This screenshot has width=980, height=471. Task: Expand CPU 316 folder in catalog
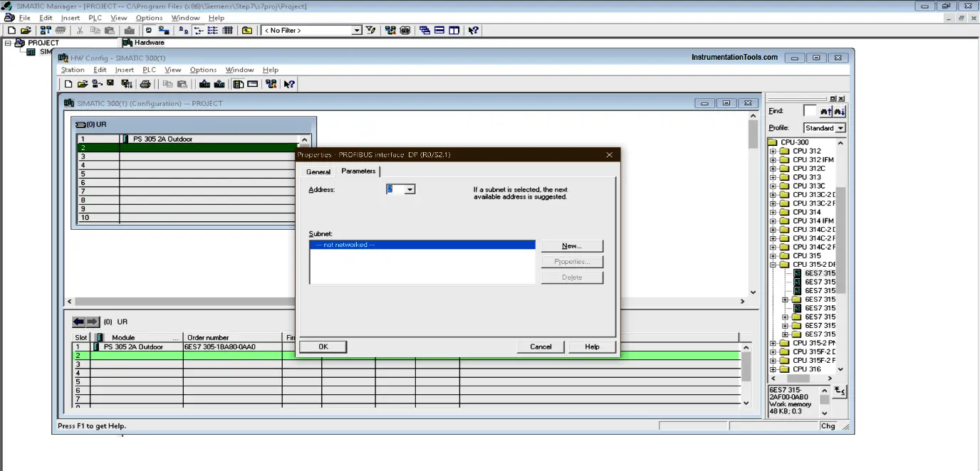pos(773,369)
